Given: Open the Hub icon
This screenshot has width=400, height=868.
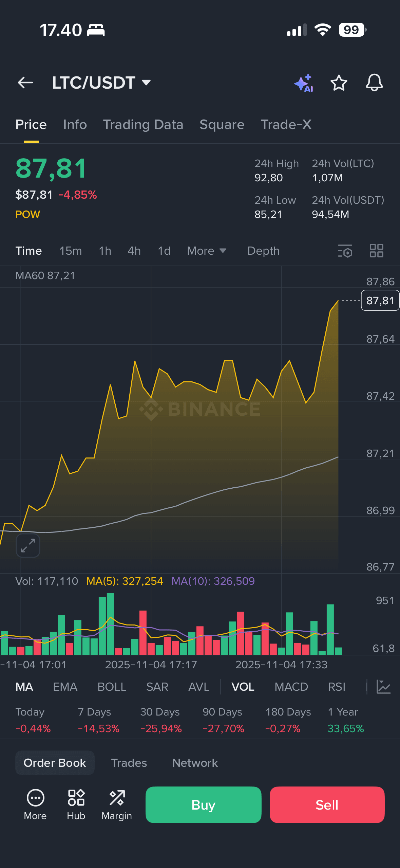Looking at the screenshot, I should coord(76,804).
